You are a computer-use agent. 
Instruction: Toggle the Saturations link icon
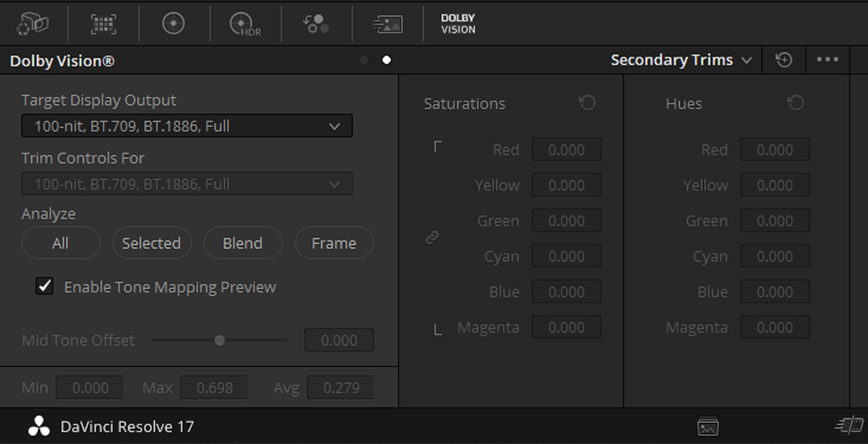pyautogui.click(x=432, y=238)
